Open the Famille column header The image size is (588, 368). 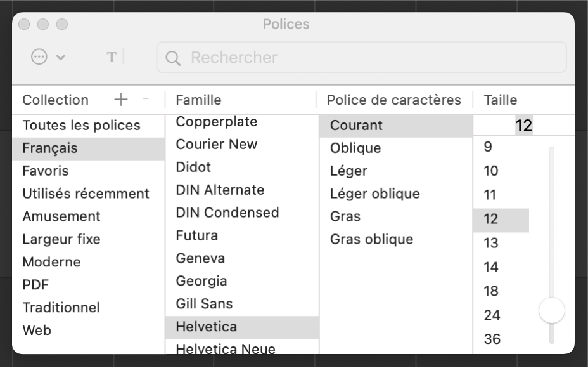tap(199, 100)
